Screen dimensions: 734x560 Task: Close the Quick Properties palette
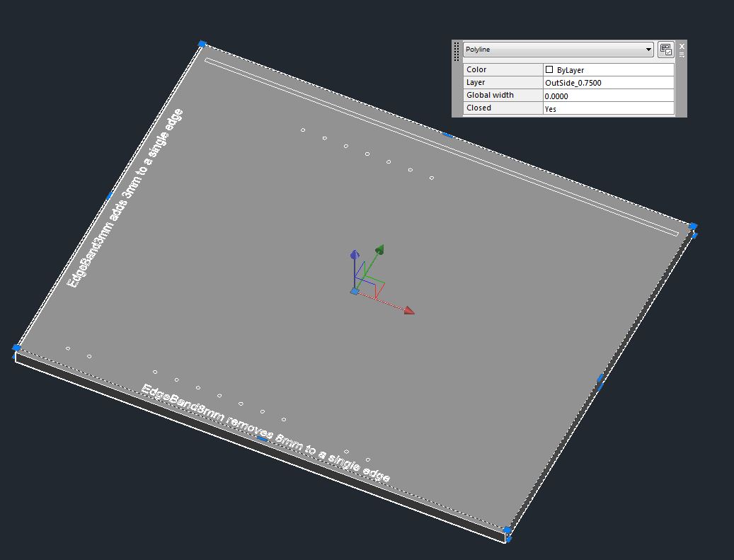(682, 45)
